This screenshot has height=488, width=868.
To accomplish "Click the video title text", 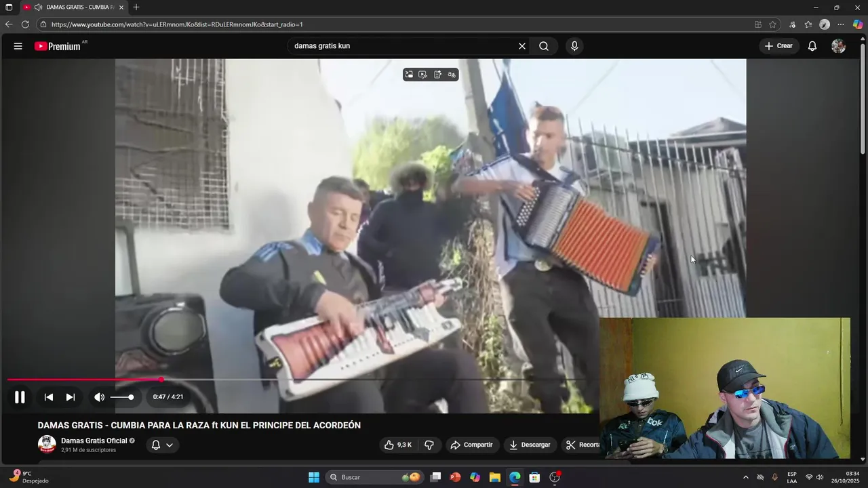I will tap(199, 426).
